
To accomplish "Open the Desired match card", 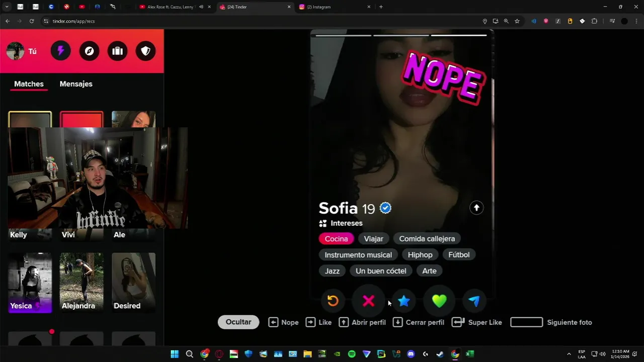I will point(133,283).
